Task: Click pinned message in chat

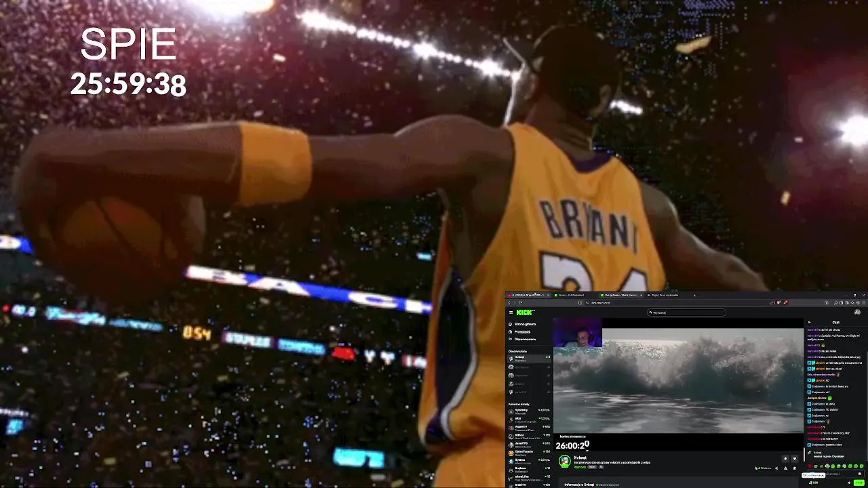Action: pyautogui.click(x=835, y=455)
